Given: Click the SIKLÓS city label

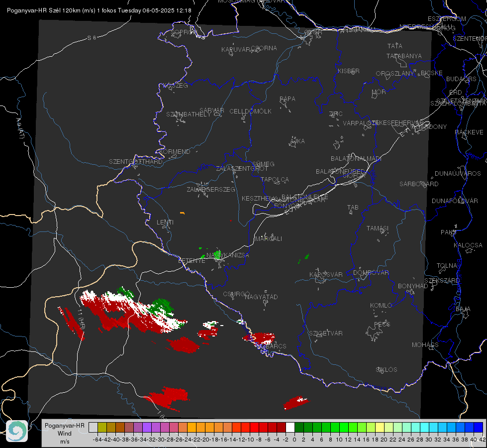Looking at the screenshot, I should [387, 370].
